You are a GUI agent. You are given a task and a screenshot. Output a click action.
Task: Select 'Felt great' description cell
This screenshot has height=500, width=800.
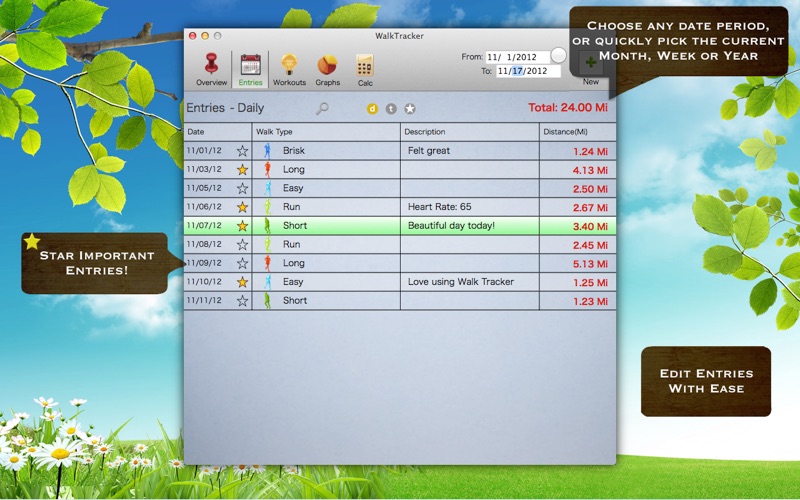tap(470, 151)
